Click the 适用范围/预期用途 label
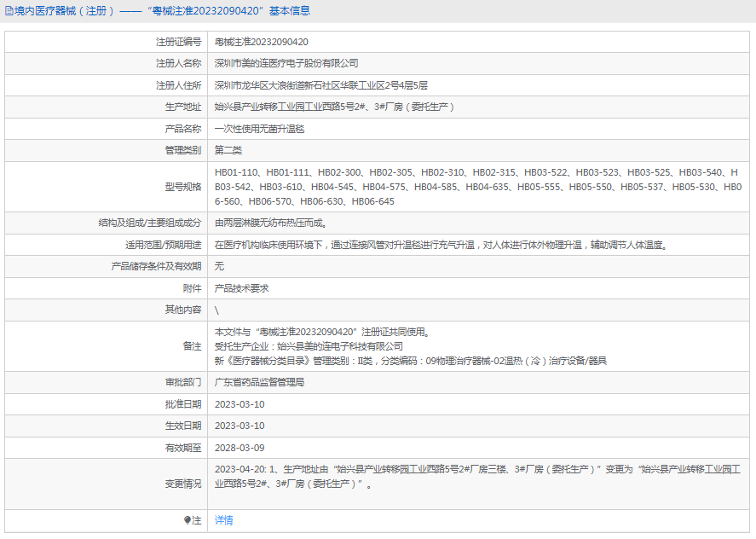This screenshot has height=539, width=756. coord(164,245)
